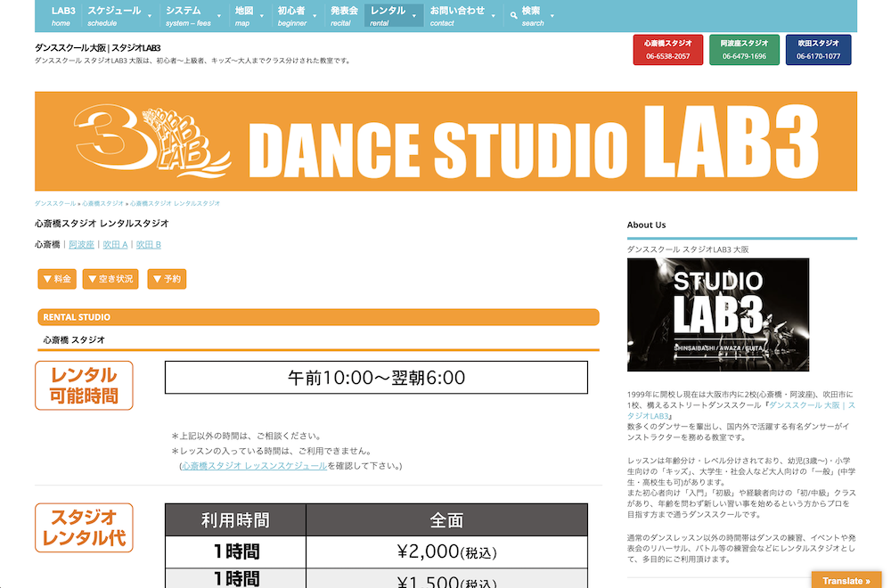Click the ▼料金 anchor button
This screenshot has height=588, width=891.
click(x=57, y=279)
